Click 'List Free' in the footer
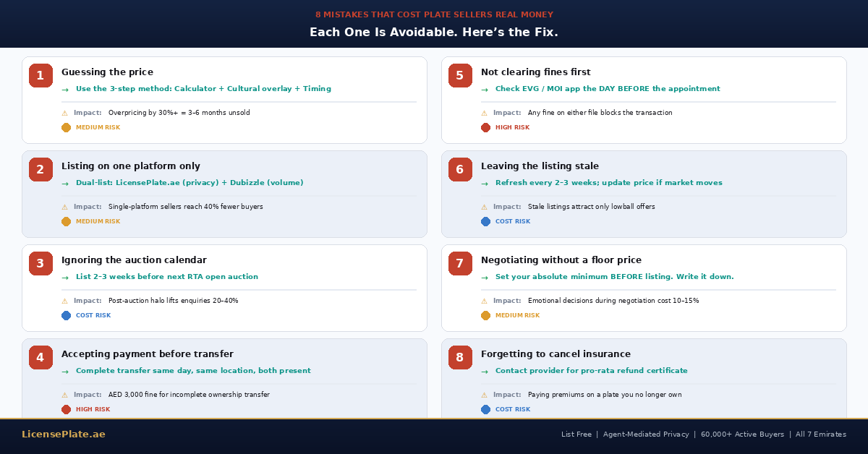This screenshot has height=454, width=868. pyautogui.click(x=576, y=434)
